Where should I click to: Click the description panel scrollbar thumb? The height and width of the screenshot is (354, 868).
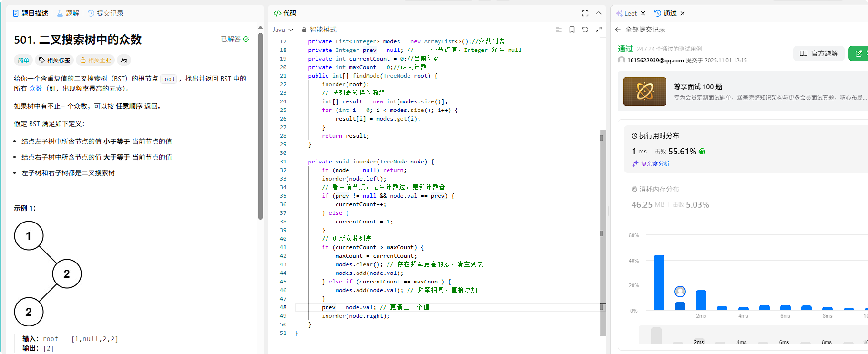pyautogui.click(x=260, y=126)
